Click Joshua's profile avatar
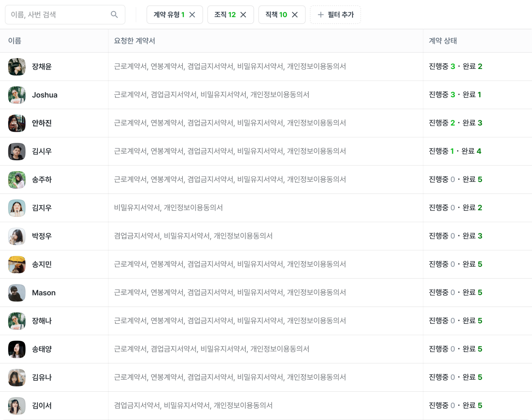The width and height of the screenshot is (532, 420). tap(17, 95)
